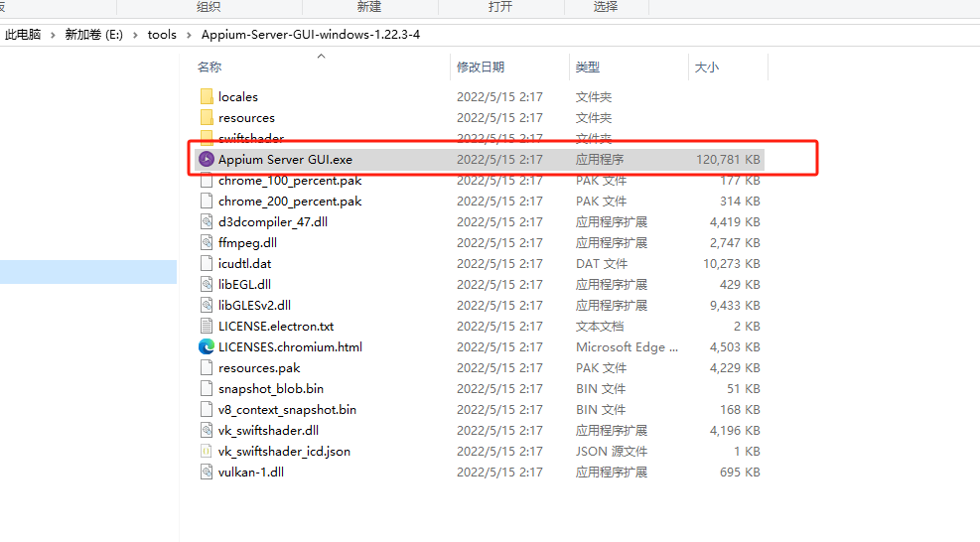Viewport: 980px width, 542px height.
Task: Select the file name libGLESv2.dll
Action: point(254,305)
